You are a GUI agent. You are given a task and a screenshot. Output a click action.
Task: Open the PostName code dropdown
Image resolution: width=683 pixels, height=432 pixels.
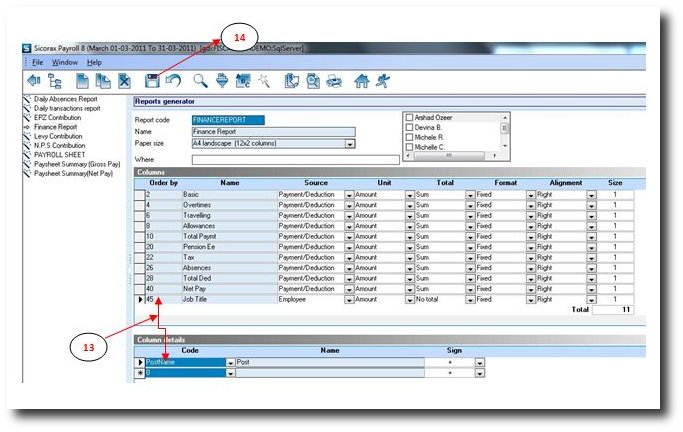pos(231,362)
